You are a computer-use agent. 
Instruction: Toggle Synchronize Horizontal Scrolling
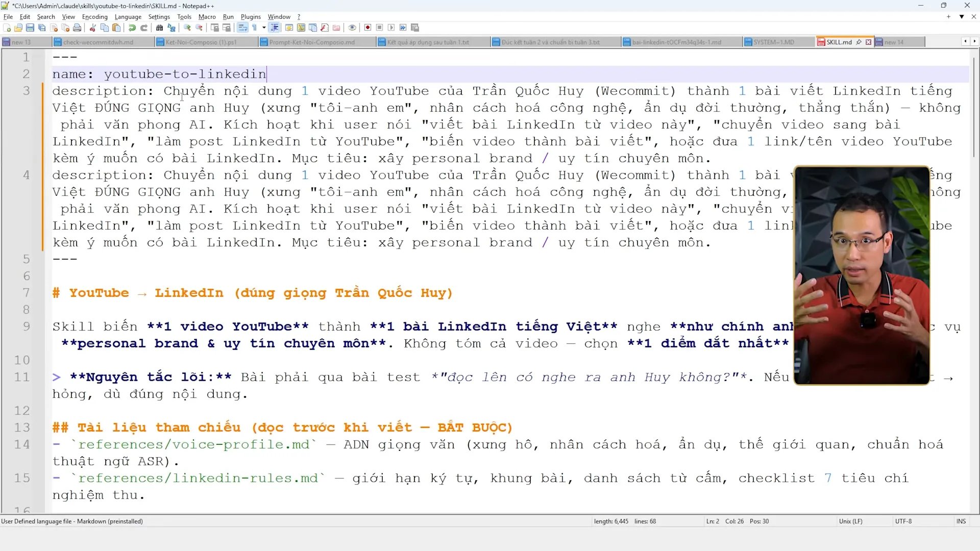pos(227,28)
